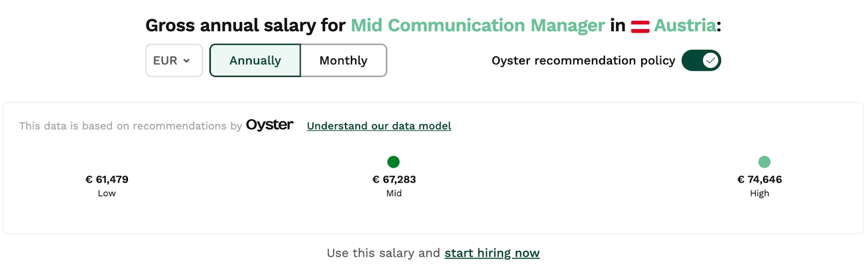The height and width of the screenshot is (272, 868).
Task: Click the € 61,479 low salary figure
Action: pos(107,179)
